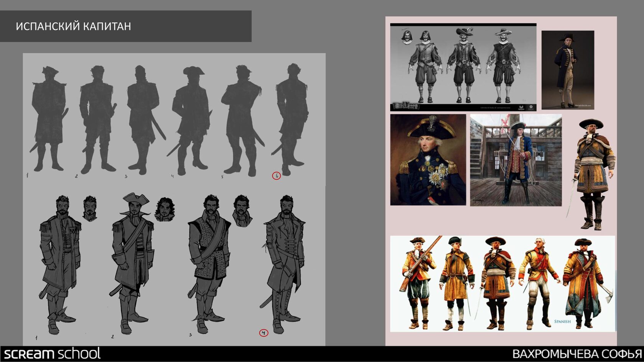Select the naval officer 3D model on dark background
Viewport: 644px width, 362px height.
(x=568, y=70)
